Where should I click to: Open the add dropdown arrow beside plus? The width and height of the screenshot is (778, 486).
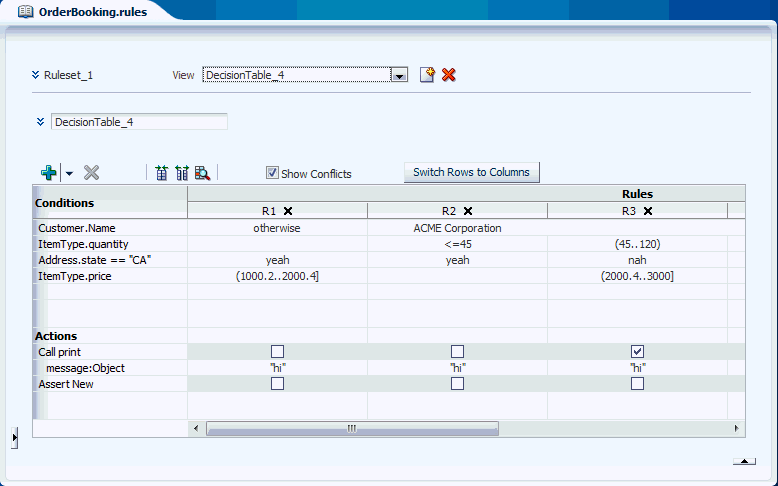pyautogui.click(x=69, y=174)
